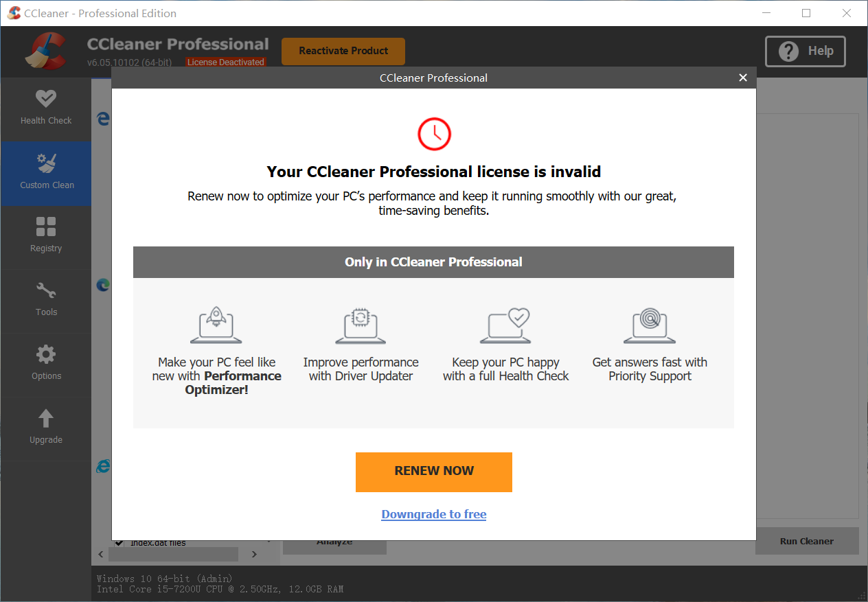Open the Options gear section
This screenshot has width=868, height=602.
(46, 364)
